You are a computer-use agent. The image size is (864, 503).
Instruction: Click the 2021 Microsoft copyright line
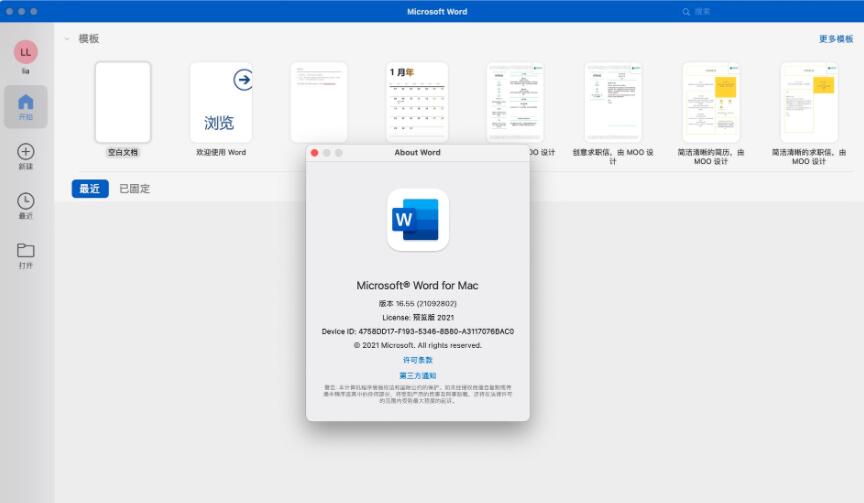click(418, 345)
